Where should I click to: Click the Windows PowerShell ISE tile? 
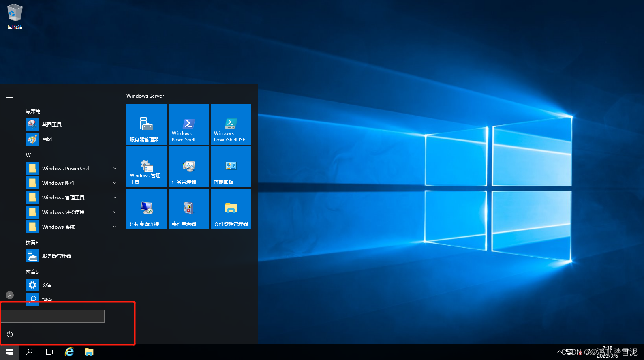click(231, 124)
